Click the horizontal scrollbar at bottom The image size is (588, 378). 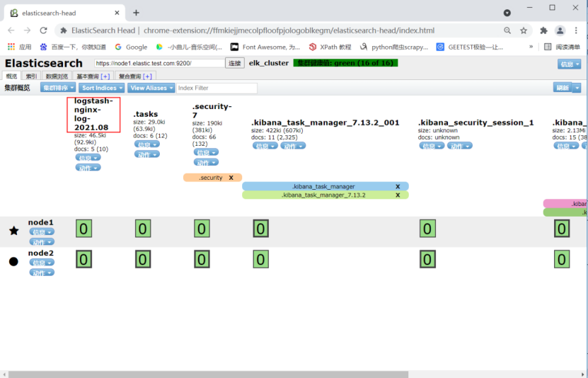tap(208, 374)
